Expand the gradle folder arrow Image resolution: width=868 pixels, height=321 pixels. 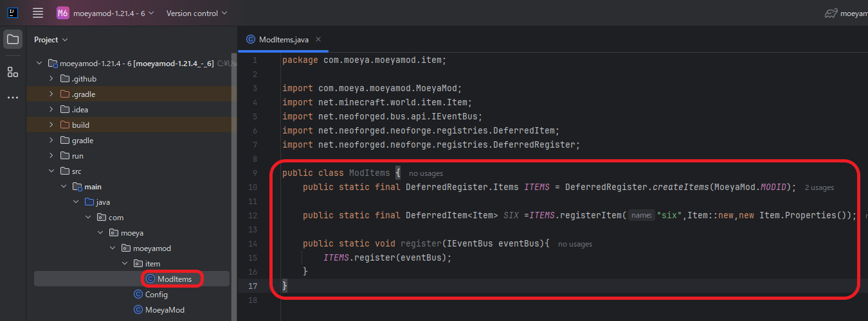click(51, 141)
